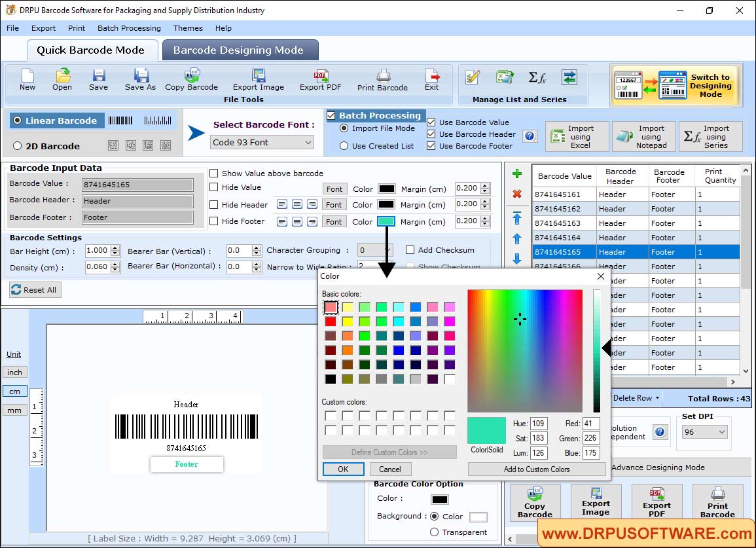Increase the Bar Height spinner value
The height and width of the screenshot is (548, 756).
point(115,248)
